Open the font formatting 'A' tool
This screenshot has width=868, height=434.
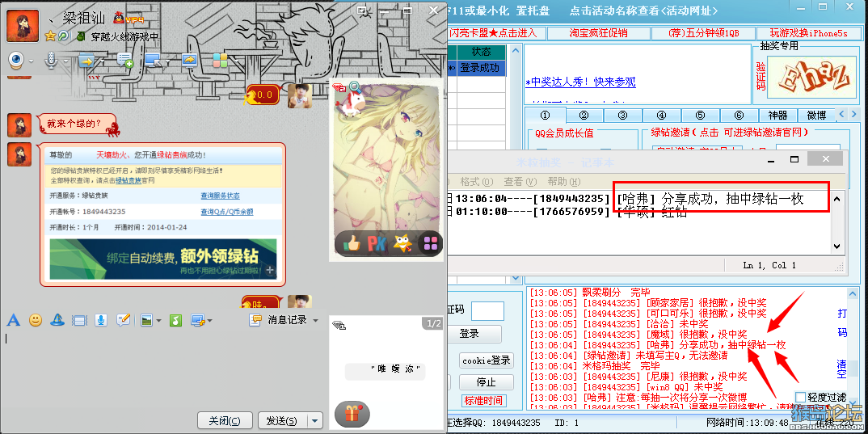(13, 320)
